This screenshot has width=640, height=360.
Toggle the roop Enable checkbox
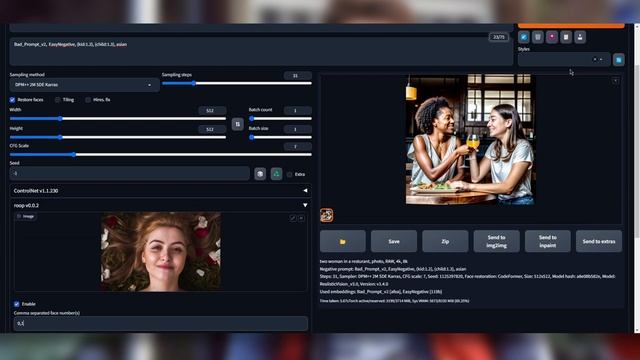[17, 304]
